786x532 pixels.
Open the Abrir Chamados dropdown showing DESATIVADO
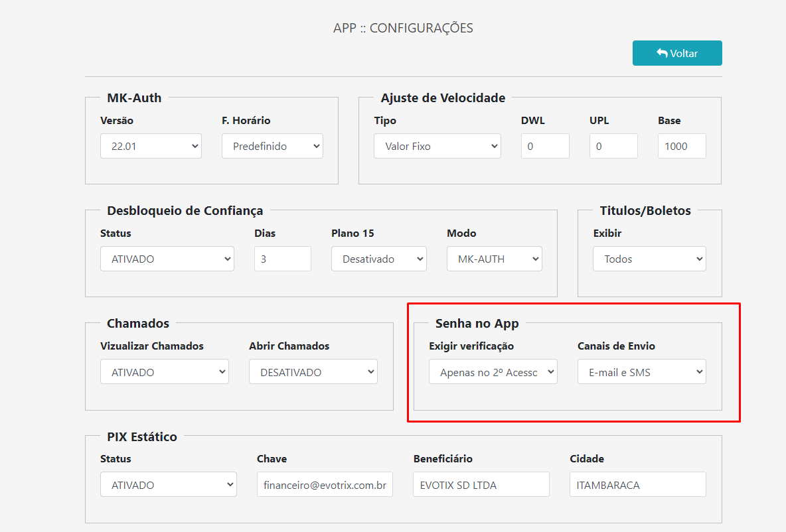point(313,371)
